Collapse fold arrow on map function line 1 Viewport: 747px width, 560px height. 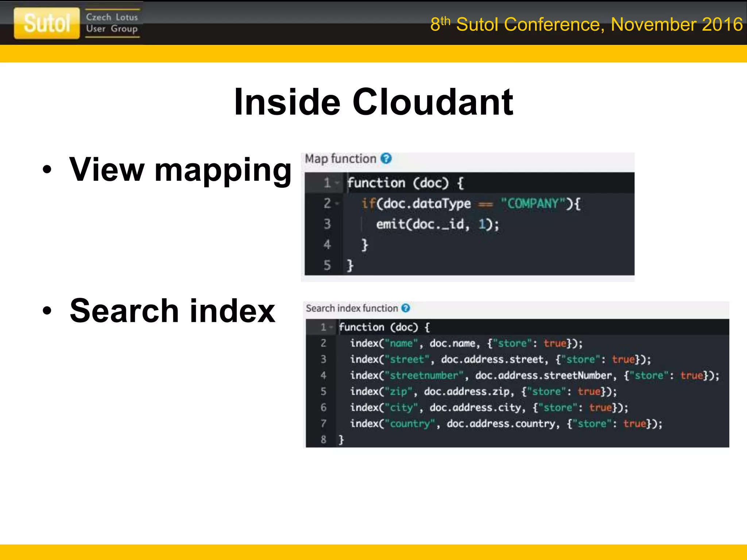pos(337,183)
